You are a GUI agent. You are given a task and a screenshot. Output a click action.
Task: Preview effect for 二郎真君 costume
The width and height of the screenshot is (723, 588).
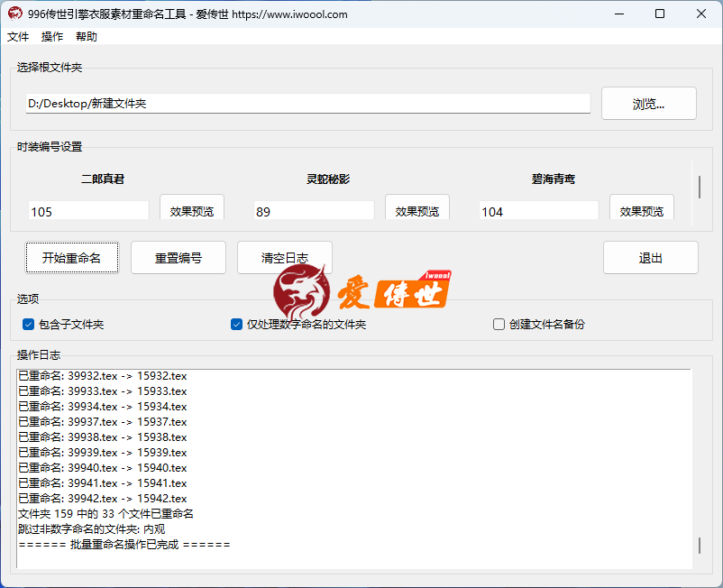pos(192,211)
